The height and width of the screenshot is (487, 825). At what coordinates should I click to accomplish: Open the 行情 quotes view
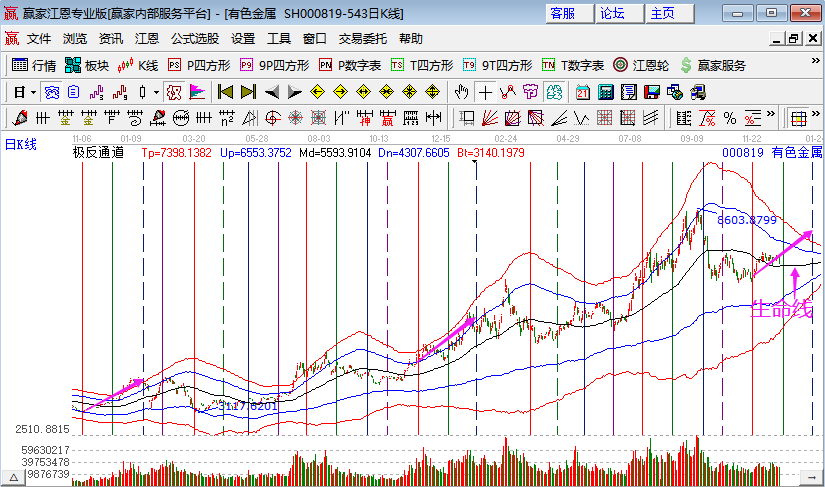tap(34, 65)
